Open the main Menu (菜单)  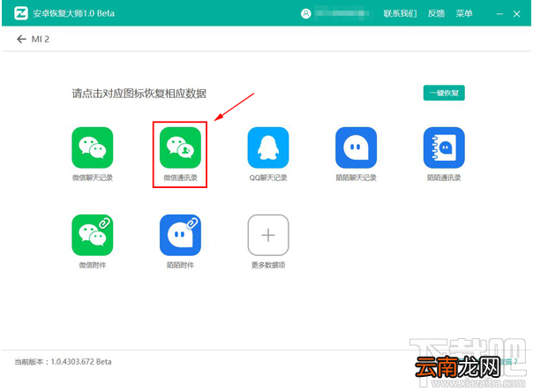(x=464, y=13)
